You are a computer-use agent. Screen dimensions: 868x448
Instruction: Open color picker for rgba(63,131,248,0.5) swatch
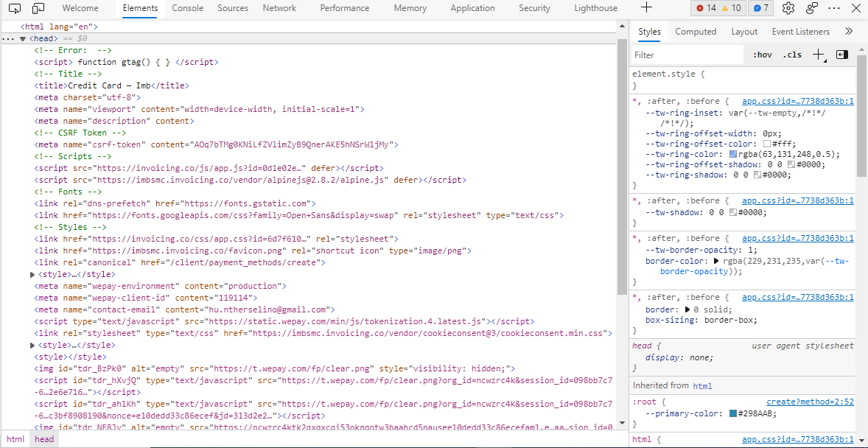pyautogui.click(x=733, y=155)
